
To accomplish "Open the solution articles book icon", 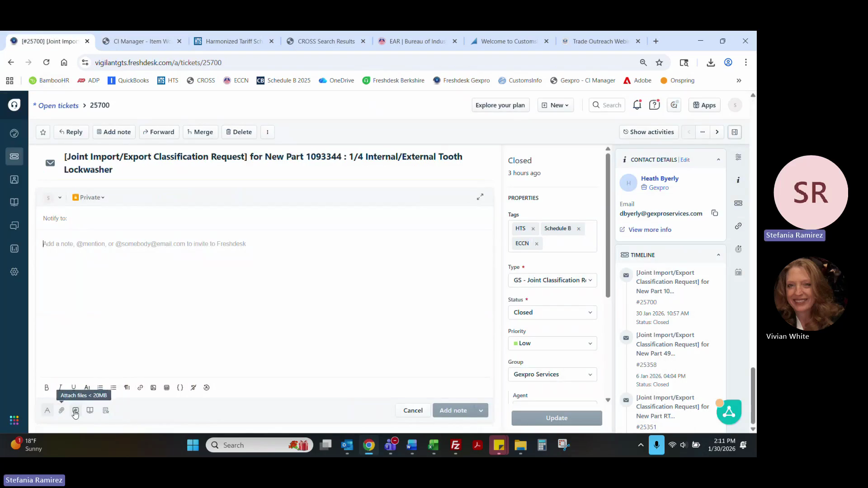I will pyautogui.click(x=90, y=410).
